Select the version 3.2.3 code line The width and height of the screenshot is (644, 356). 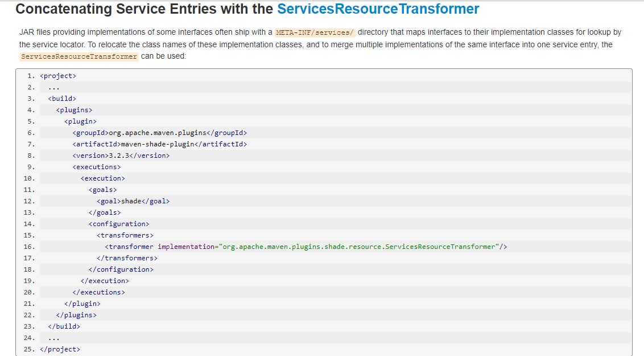(x=120, y=155)
